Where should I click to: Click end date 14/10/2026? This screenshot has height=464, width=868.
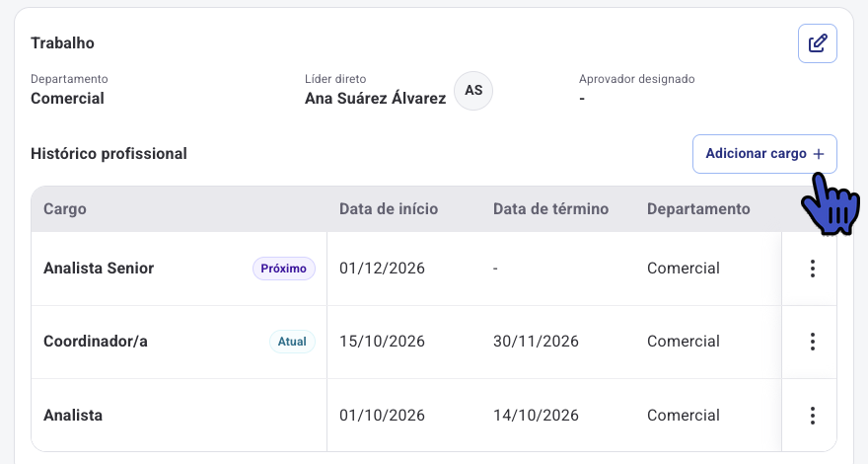pos(536,416)
